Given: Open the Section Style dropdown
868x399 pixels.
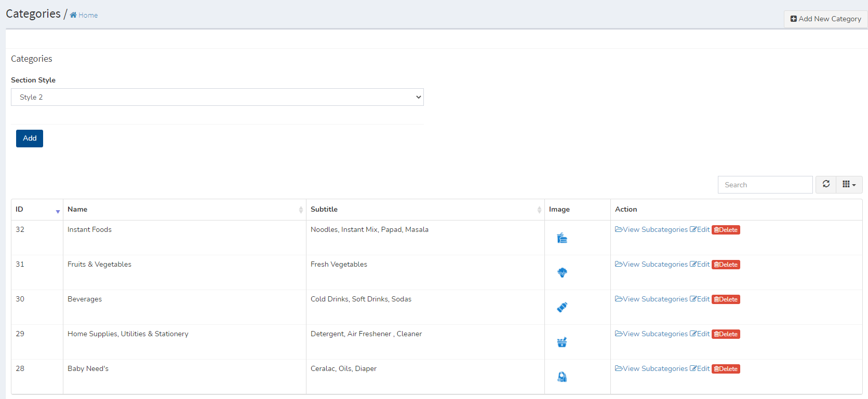Looking at the screenshot, I should pyautogui.click(x=217, y=97).
